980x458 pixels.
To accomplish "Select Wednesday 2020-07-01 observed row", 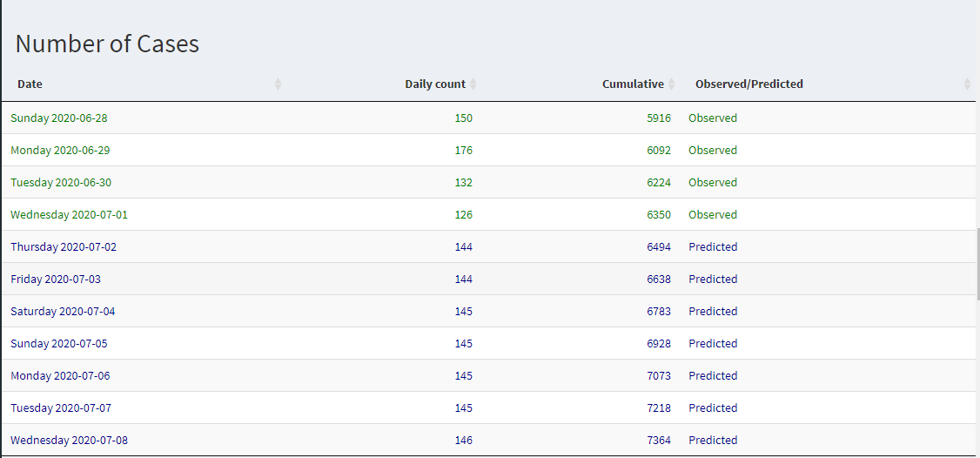I will (x=488, y=214).
